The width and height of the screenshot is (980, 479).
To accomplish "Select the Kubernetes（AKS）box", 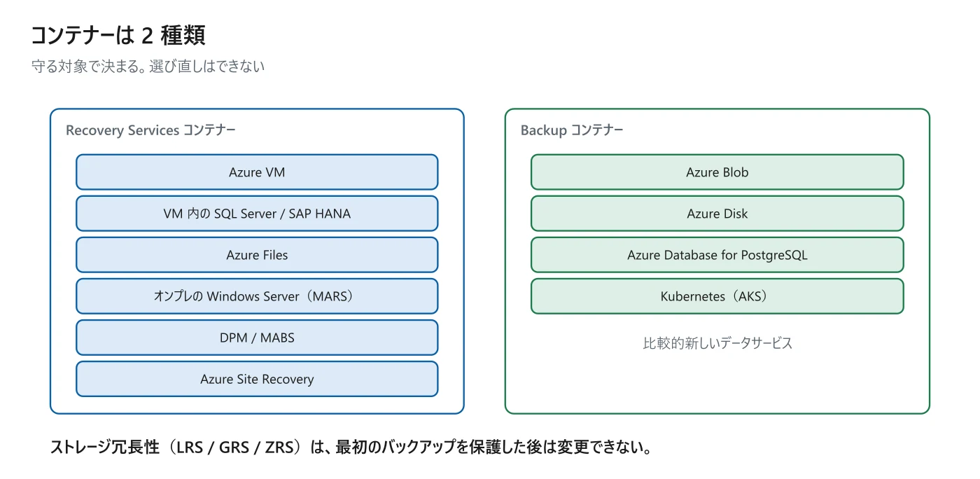I will point(717,296).
